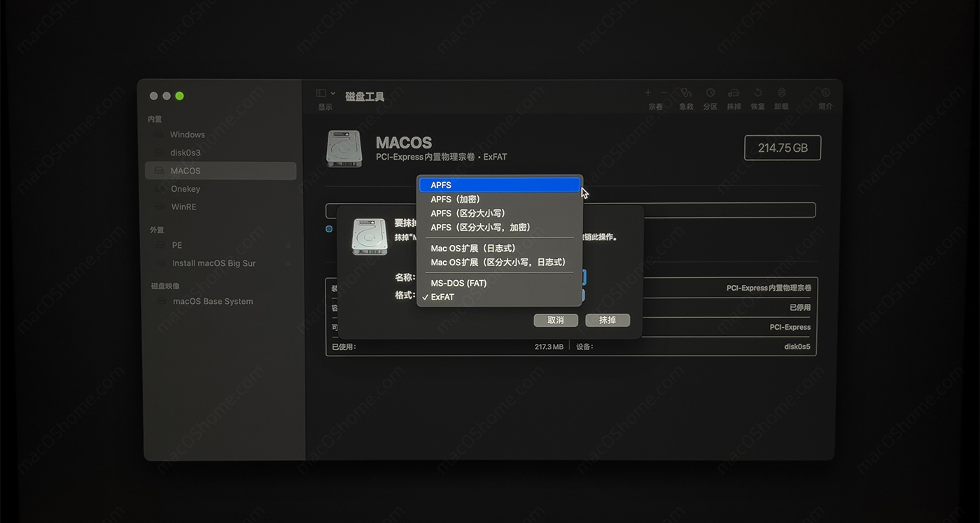This screenshot has height=523, width=980.
Task: Click the large MACOS disk icon in the header
Action: pos(344,148)
